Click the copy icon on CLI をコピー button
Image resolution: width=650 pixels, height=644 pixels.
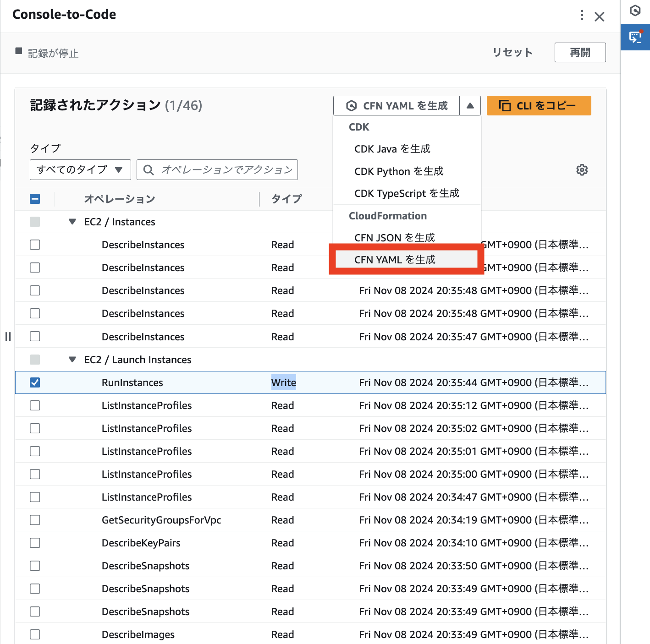pos(505,105)
